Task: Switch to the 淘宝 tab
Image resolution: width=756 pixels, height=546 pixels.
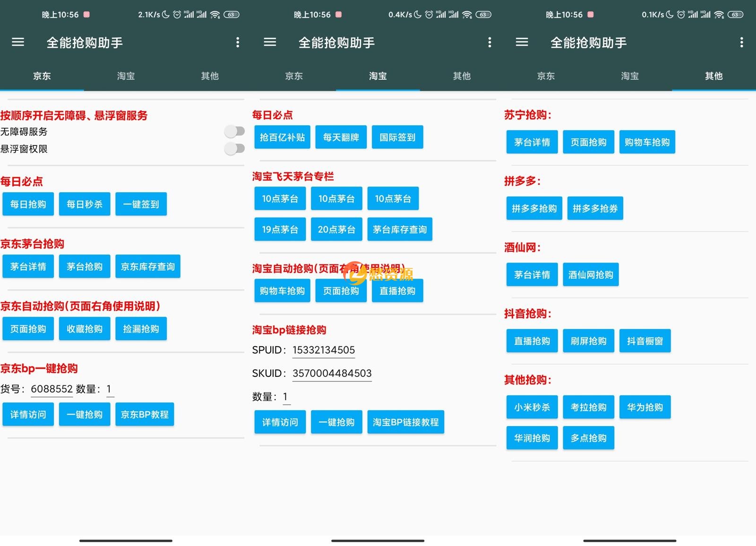Action: coord(126,76)
